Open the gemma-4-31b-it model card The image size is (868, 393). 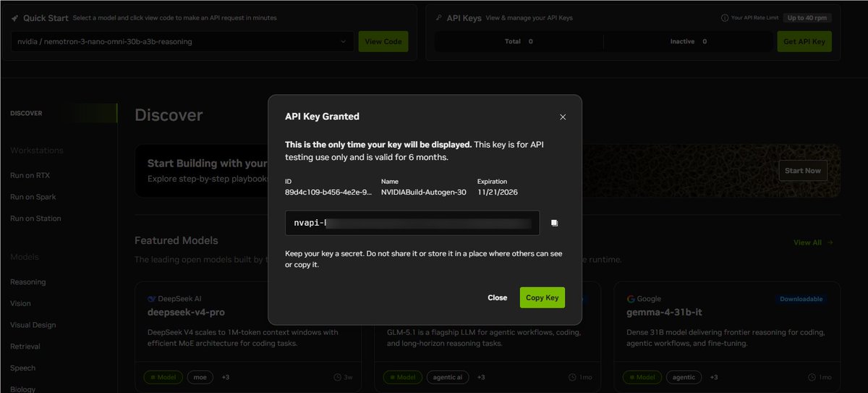727,337
